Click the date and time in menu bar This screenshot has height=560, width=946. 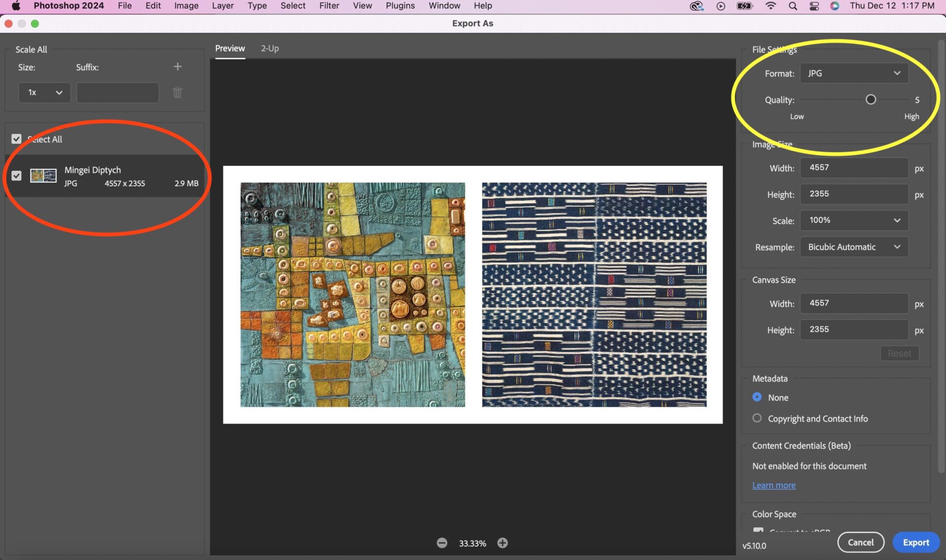tap(892, 6)
